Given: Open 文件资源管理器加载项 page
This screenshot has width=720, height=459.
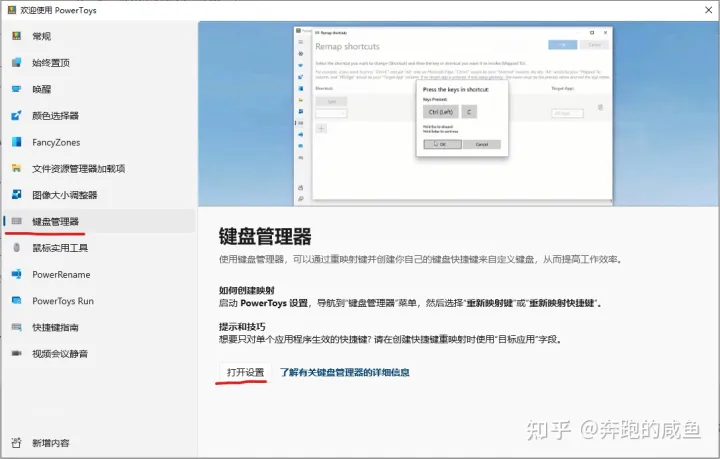Looking at the screenshot, I should 99,168.
